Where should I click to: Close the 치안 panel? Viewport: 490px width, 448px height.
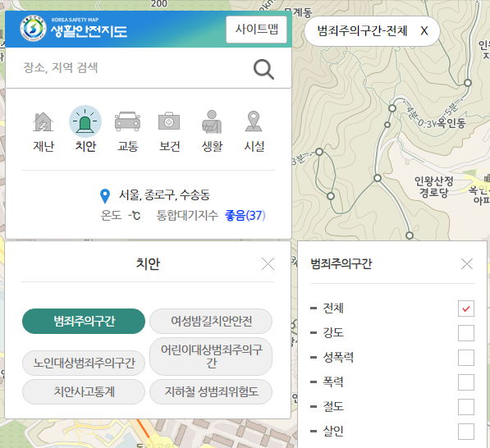(x=268, y=264)
